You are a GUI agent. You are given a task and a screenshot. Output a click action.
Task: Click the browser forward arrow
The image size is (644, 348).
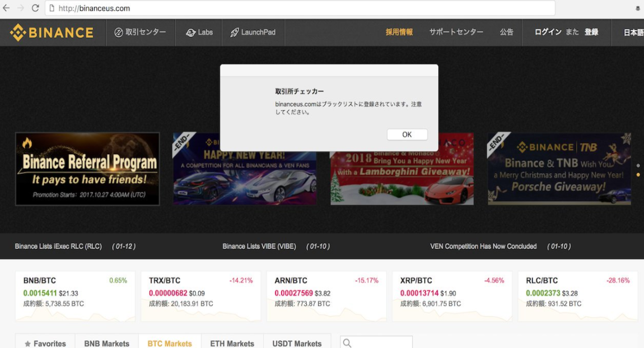pyautogui.click(x=21, y=8)
